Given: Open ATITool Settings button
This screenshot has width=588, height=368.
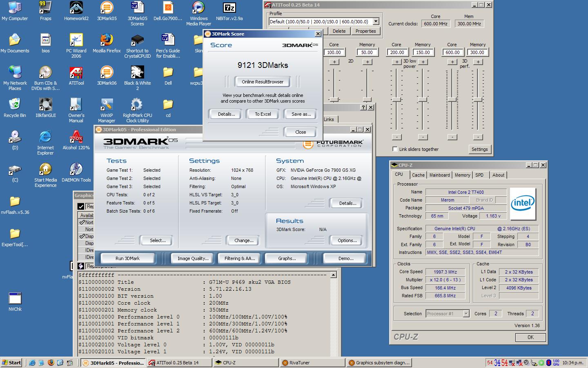Looking at the screenshot, I should click(479, 149).
